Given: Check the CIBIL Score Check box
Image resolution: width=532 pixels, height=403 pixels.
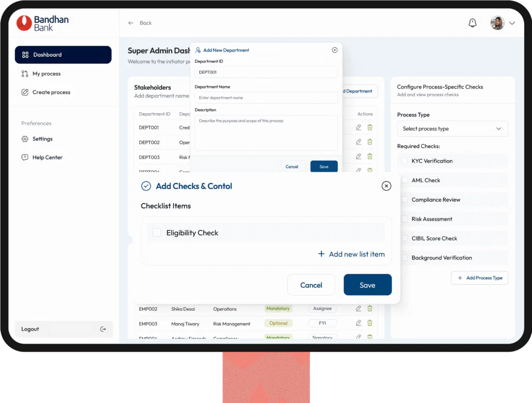Looking at the screenshot, I should (404, 238).
